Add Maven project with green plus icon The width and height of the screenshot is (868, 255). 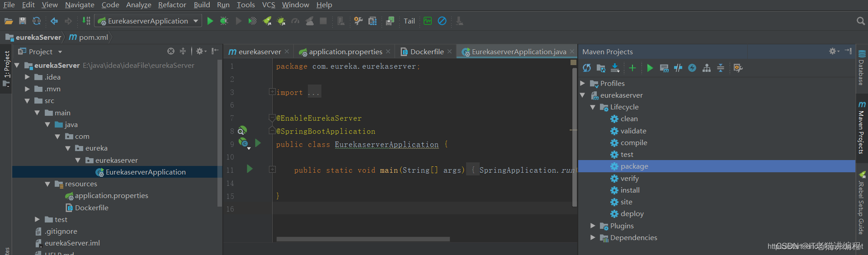click(x=632, y=68)
